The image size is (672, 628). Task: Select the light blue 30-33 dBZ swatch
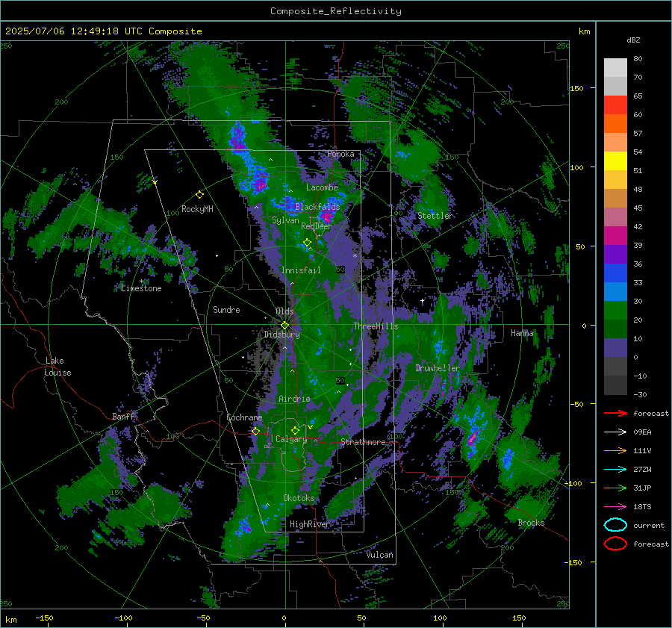tap(615, 291)
